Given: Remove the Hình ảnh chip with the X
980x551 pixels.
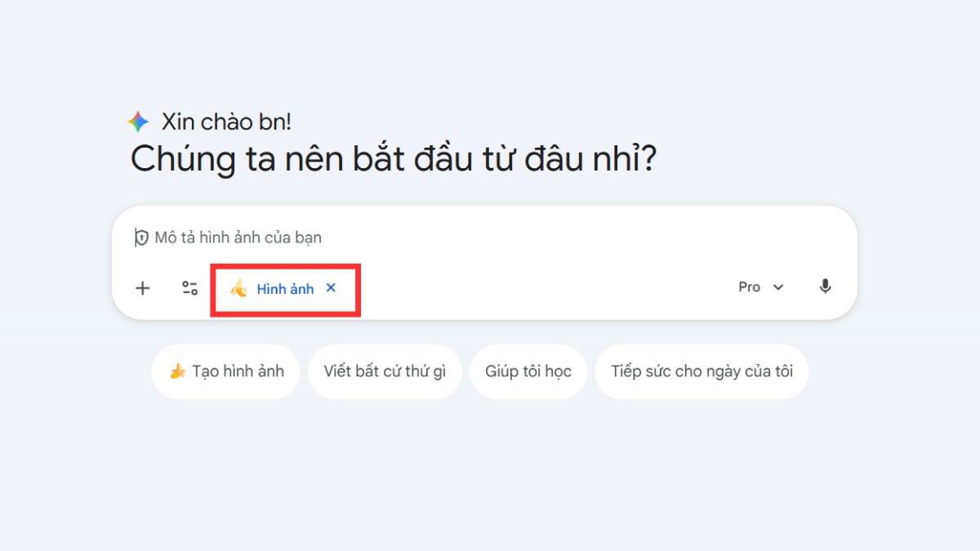Looking at the screenshot, I should pos(331,287).
